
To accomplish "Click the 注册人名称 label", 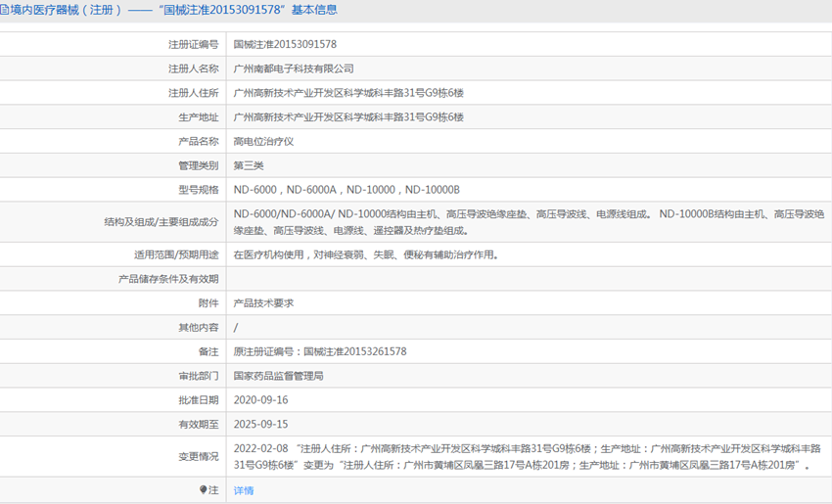I will click(x=194, y=69).
